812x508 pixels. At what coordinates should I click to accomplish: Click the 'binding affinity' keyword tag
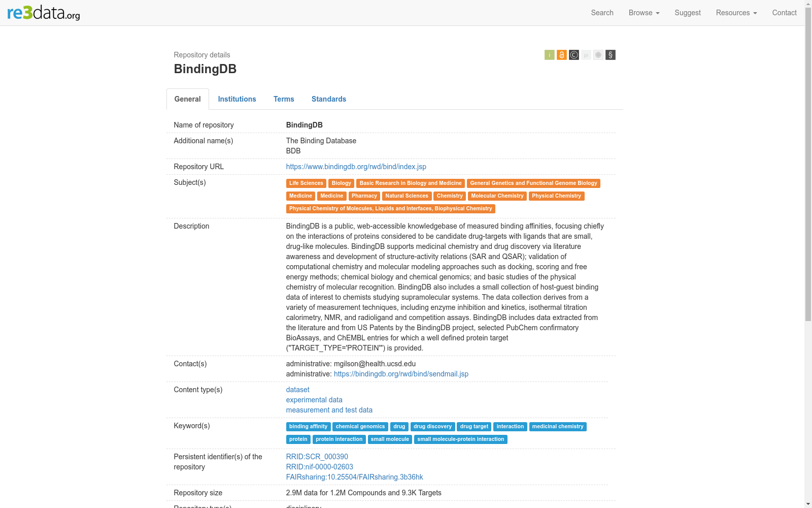coord(308,427)
